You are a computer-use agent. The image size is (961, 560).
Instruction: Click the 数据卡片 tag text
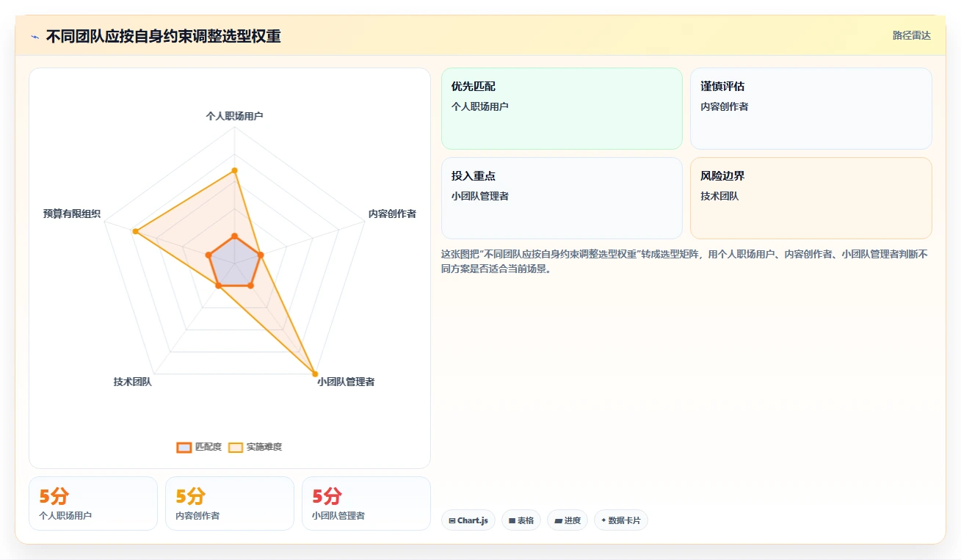[625, 520]
